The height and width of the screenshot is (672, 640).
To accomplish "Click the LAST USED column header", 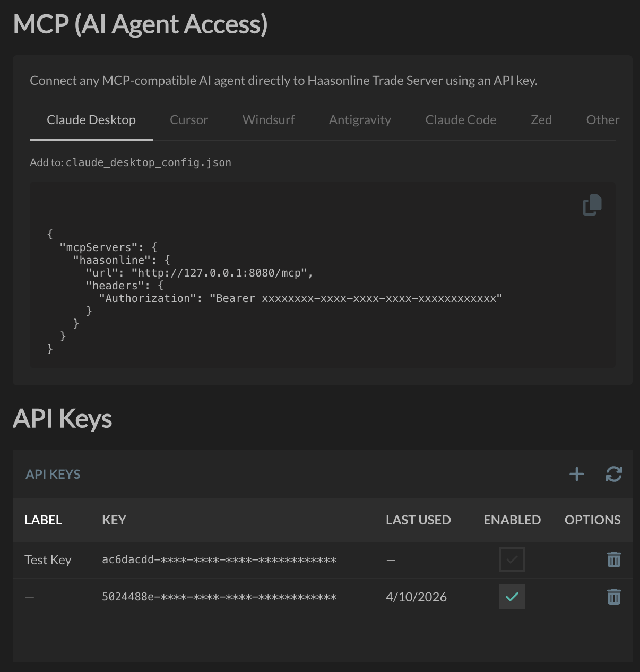I will 418,520.
